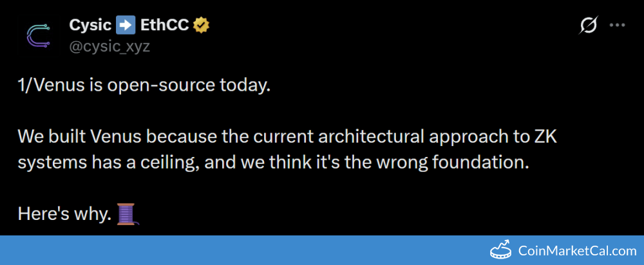
Task: Click the "Here's why." text
Action: [64, 214]
